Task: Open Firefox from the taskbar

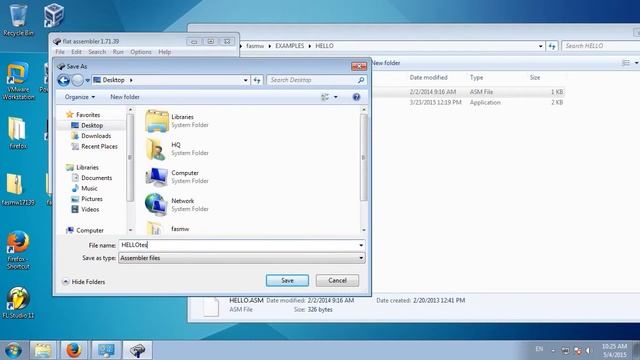Action: click(74, 350)
